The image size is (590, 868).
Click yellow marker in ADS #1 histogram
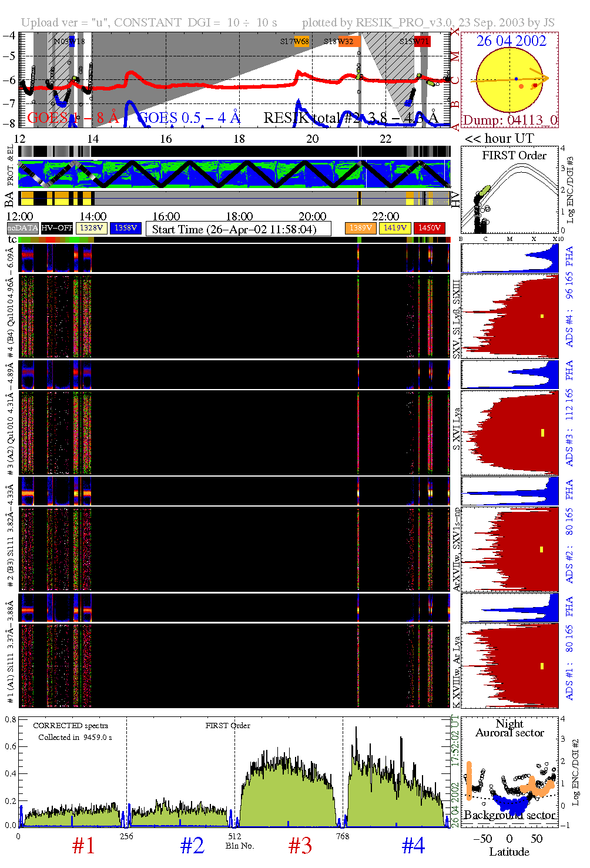[x=542, y=666]
